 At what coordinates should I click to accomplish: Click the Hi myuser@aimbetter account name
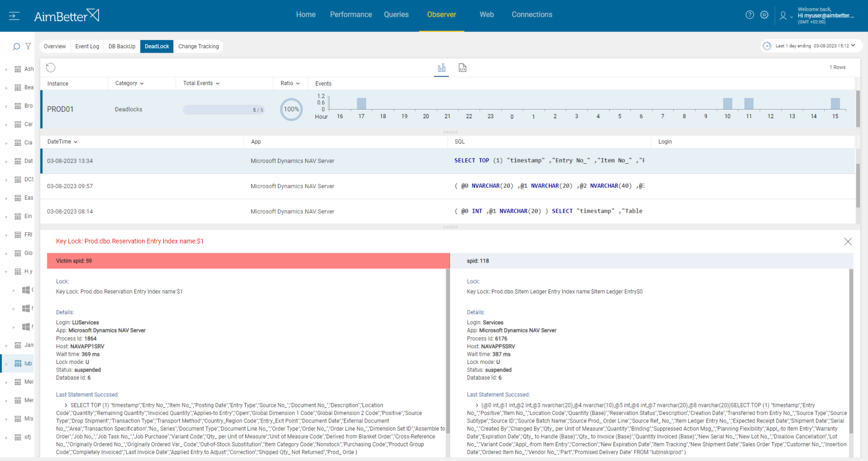pyautogui.click(x=826, y=16)
